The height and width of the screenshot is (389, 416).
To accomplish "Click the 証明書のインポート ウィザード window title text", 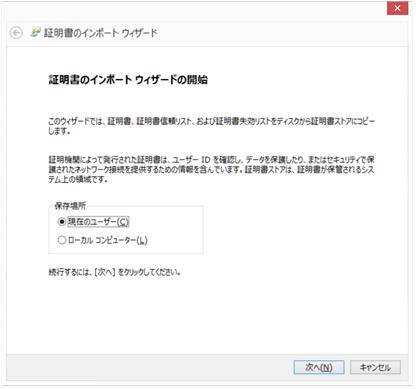I will 101,33.
